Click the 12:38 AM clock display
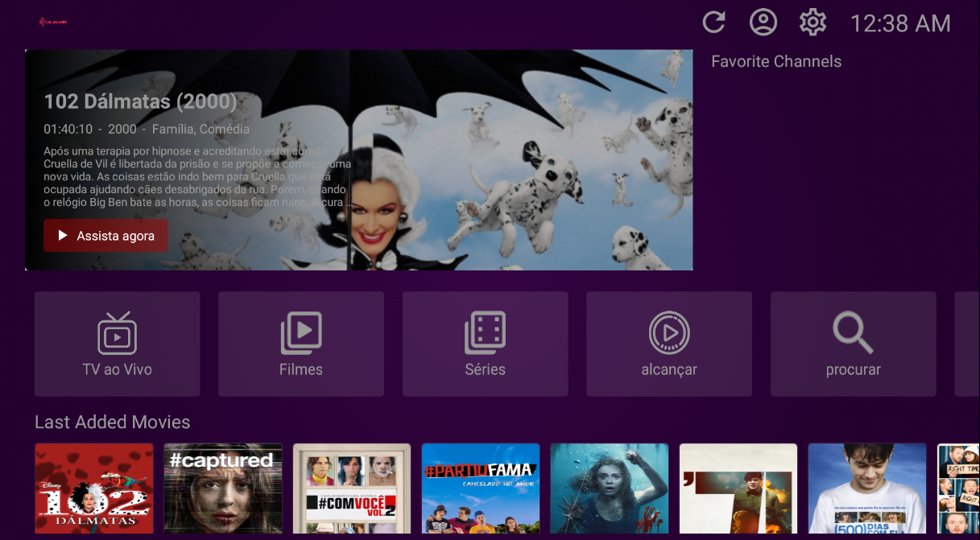Screen dimensions: 980x540 click(900, 23)
